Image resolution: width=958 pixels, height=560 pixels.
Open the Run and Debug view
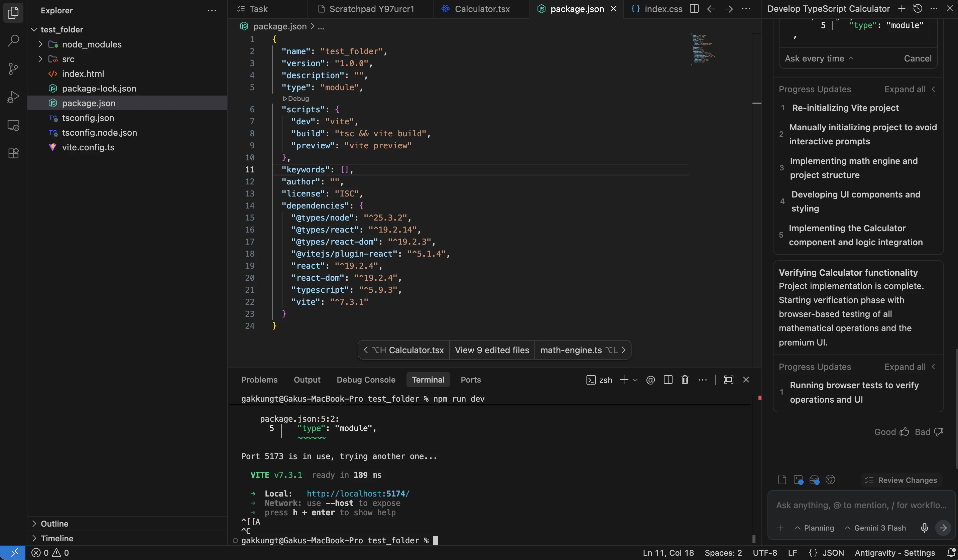13,97
